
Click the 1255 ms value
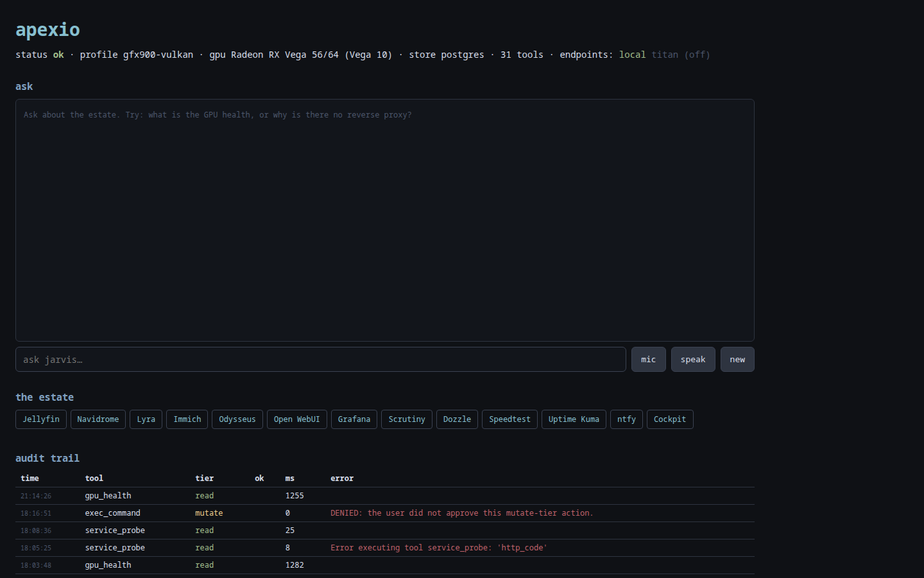coord(295,496)
